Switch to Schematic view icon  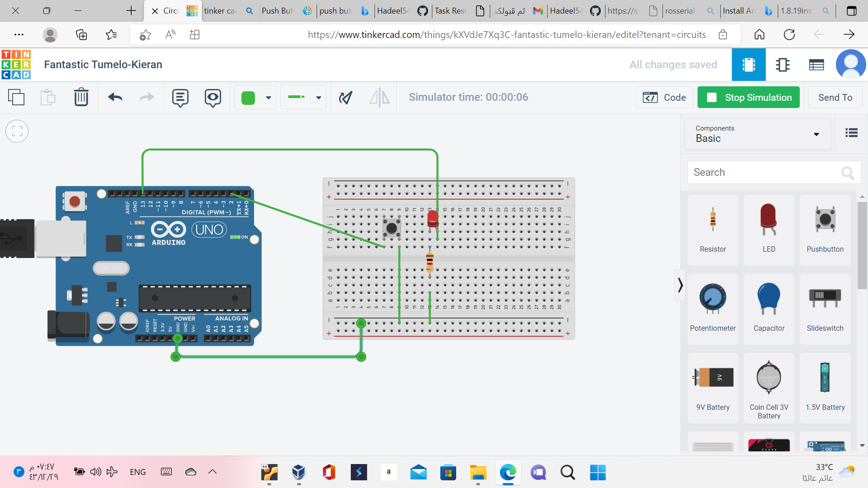(783, 65)
